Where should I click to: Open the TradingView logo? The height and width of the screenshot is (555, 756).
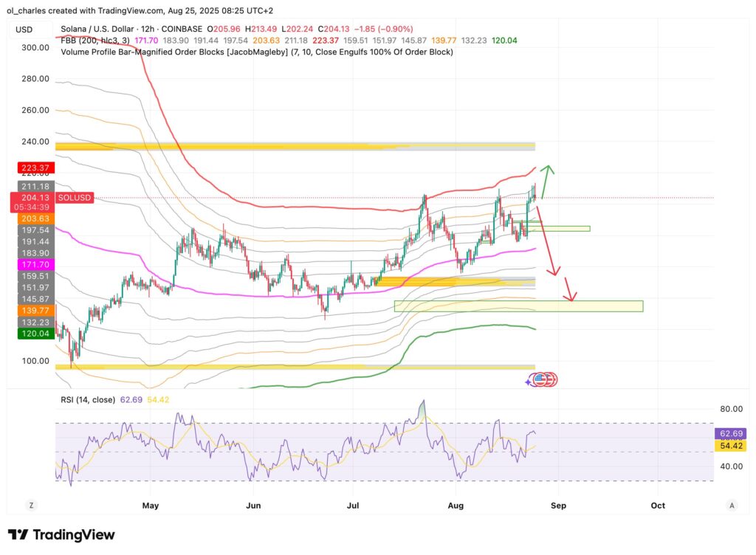tap(61, 534)
